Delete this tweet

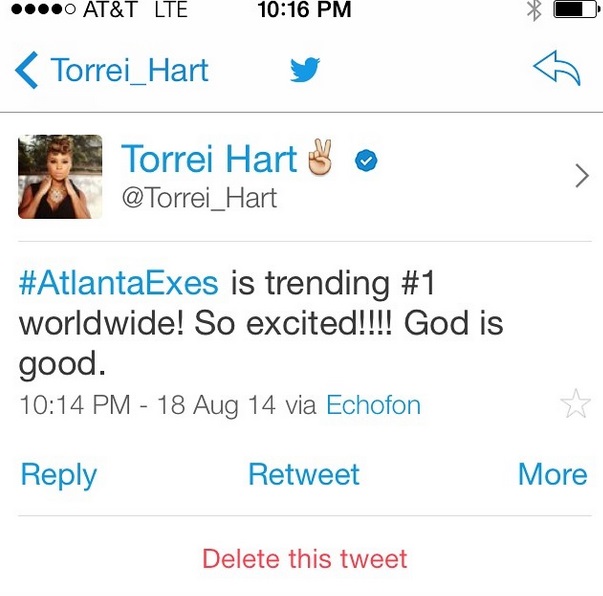point(304,558)
